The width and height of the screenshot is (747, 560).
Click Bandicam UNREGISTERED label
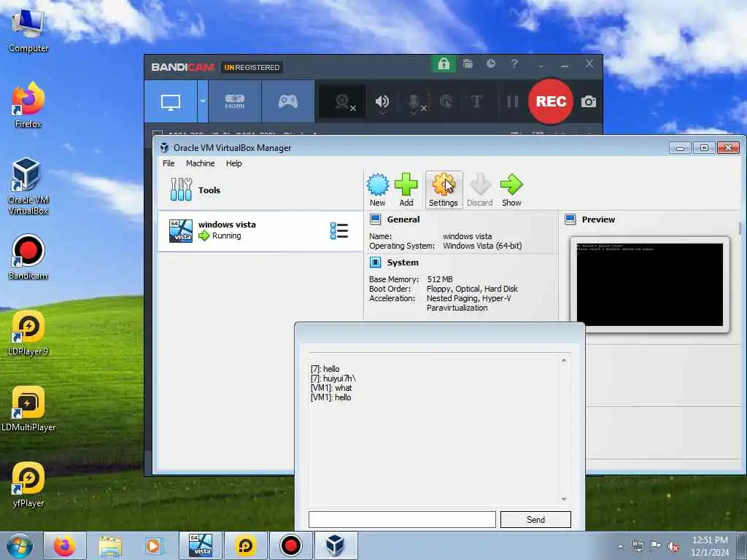(x=252, y=67)
